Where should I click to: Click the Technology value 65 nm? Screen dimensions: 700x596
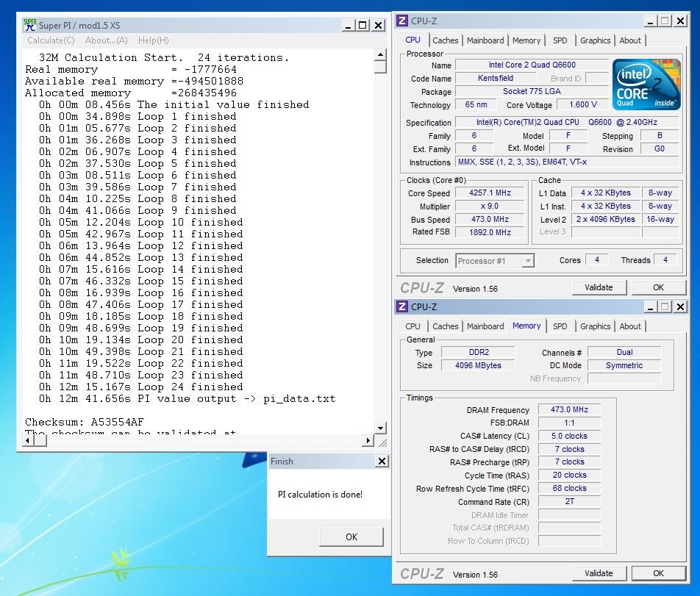coord(476,105)
